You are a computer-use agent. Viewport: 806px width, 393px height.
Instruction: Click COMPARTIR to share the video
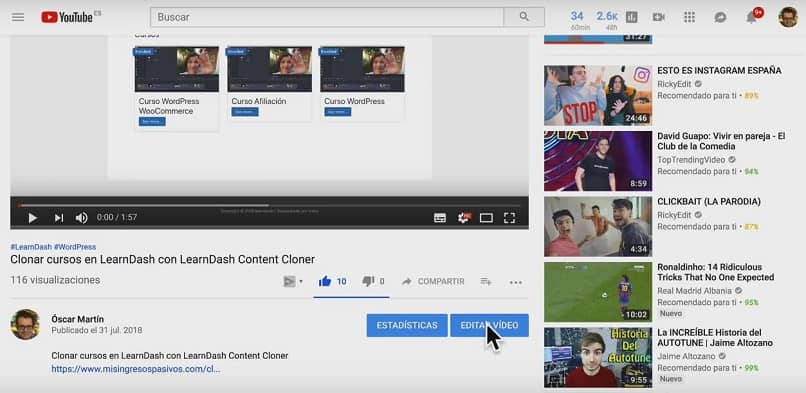point(433,282)
